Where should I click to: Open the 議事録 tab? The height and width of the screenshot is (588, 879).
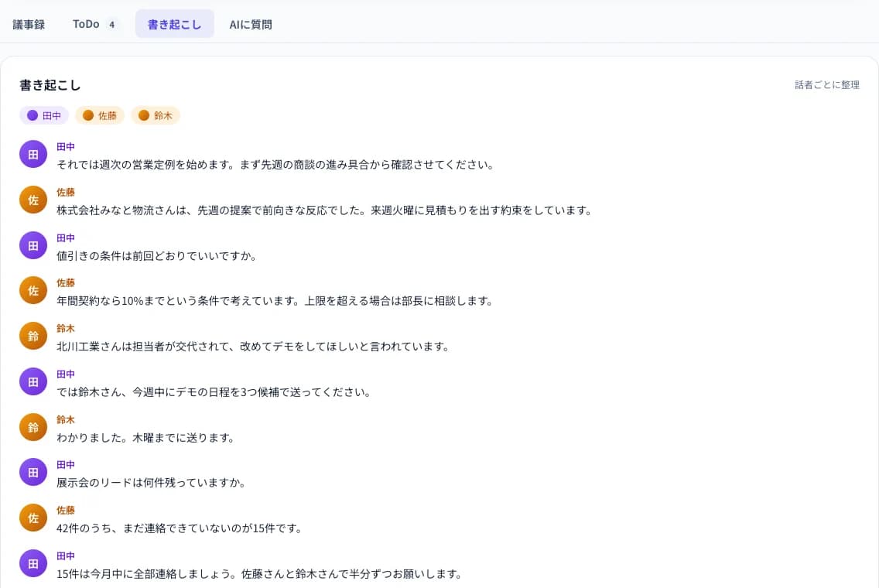point(29,24)
